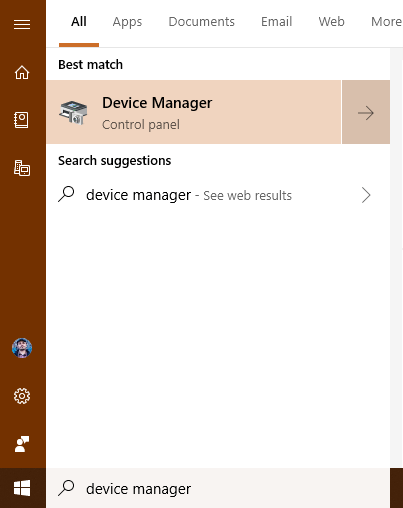The image size is (403, 508).
Task: Click the Device Manager app icon
Action: point(73,113)
